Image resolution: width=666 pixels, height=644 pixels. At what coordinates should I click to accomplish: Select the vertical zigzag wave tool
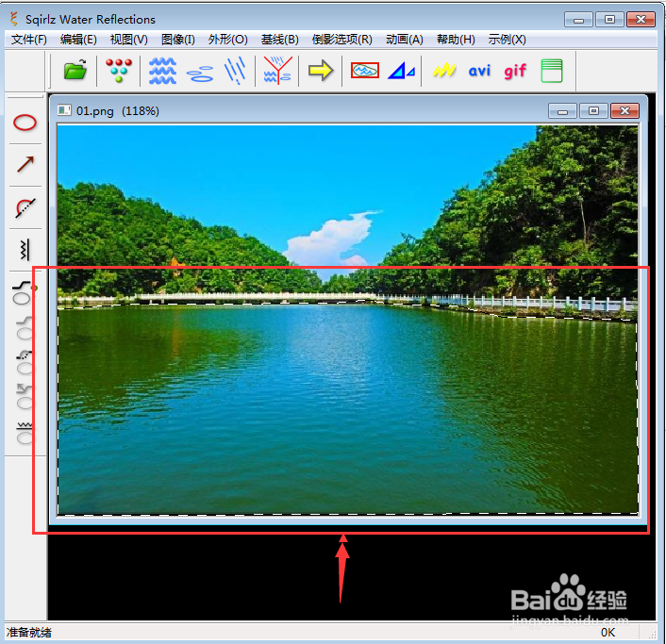(25, 250)
